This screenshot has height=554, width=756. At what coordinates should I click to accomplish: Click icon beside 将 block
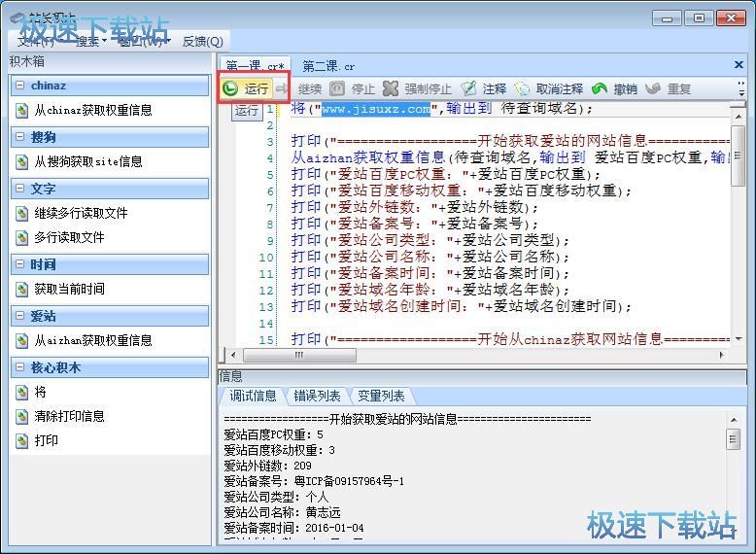pos(21,392)
